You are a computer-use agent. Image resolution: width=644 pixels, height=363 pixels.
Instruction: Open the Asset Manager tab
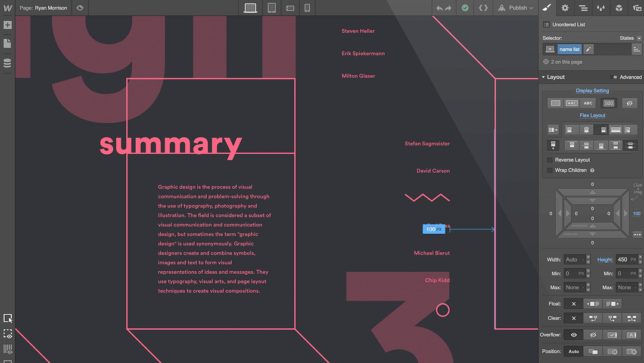(637, 8)
